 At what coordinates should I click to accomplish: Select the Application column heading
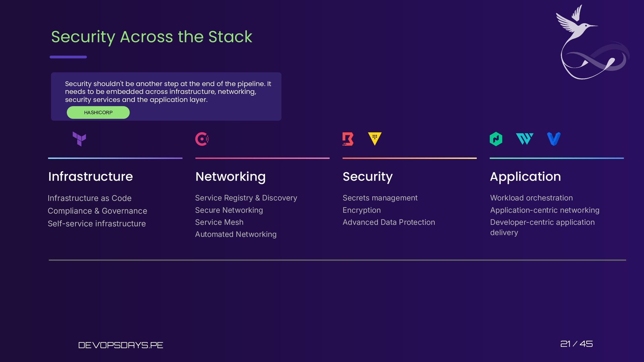[x=525, y=177]
